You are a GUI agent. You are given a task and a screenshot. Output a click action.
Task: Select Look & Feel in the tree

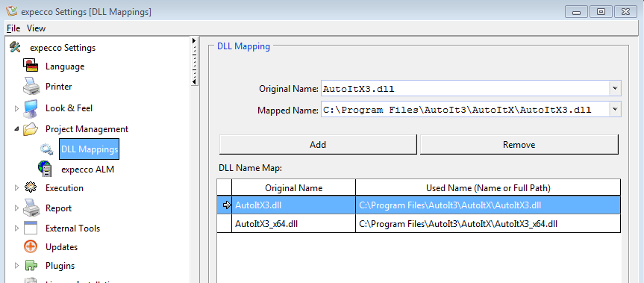(69, 108)
